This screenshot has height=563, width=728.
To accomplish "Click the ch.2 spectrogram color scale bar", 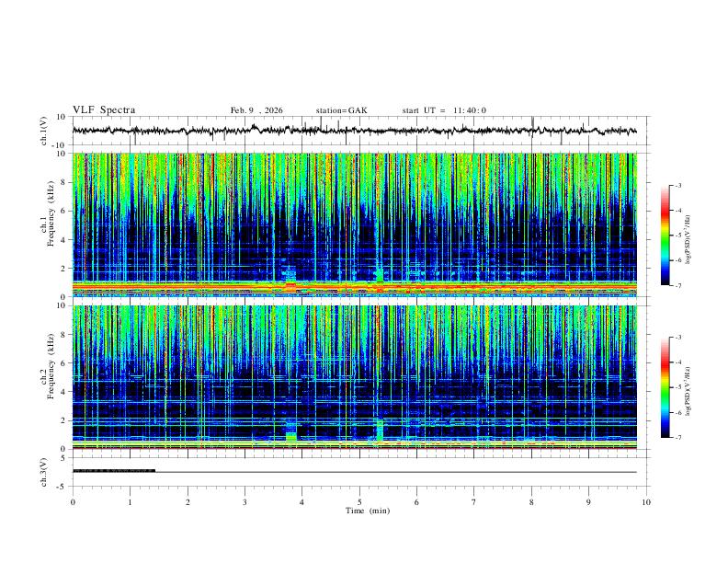I will 665,387.
